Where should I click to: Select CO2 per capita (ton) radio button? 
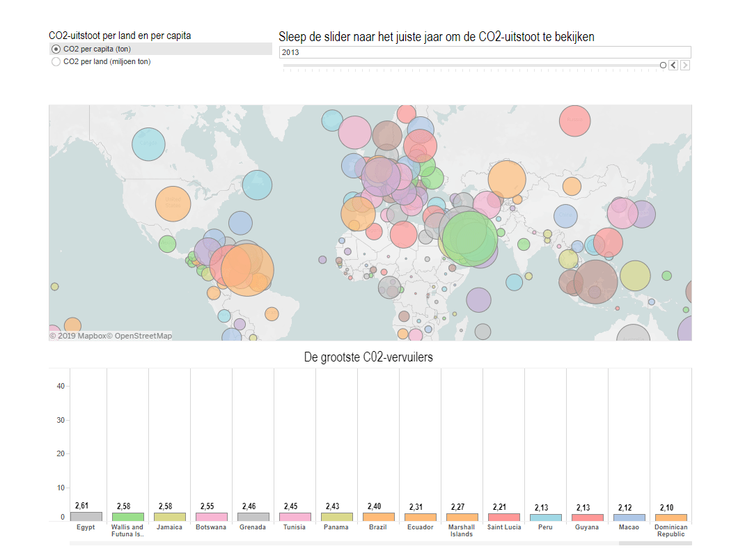tap(56, 49)
